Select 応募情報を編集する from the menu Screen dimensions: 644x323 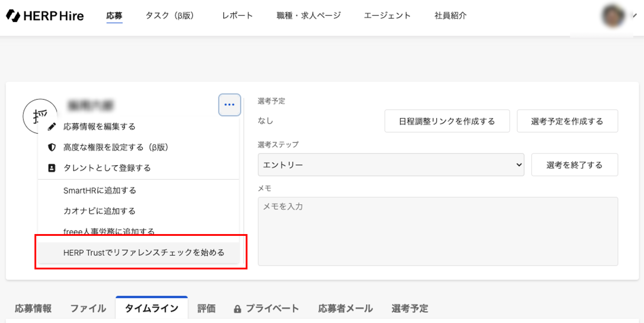point(138,127)
